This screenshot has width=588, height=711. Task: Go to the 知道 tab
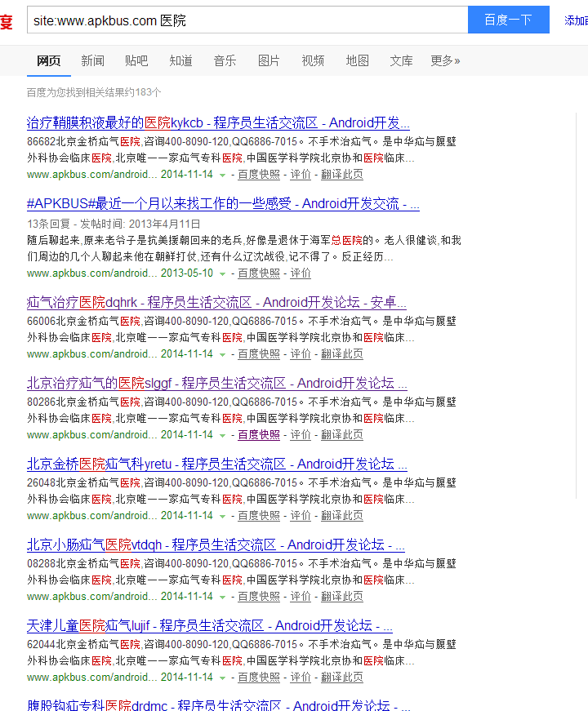[180, 60]
